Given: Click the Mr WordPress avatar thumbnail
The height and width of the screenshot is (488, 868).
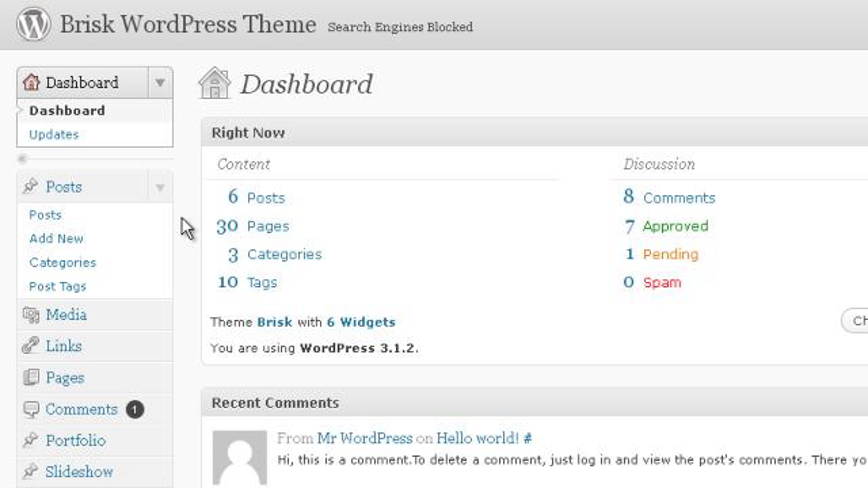Looking at the screenshot, I should (240, 458).
